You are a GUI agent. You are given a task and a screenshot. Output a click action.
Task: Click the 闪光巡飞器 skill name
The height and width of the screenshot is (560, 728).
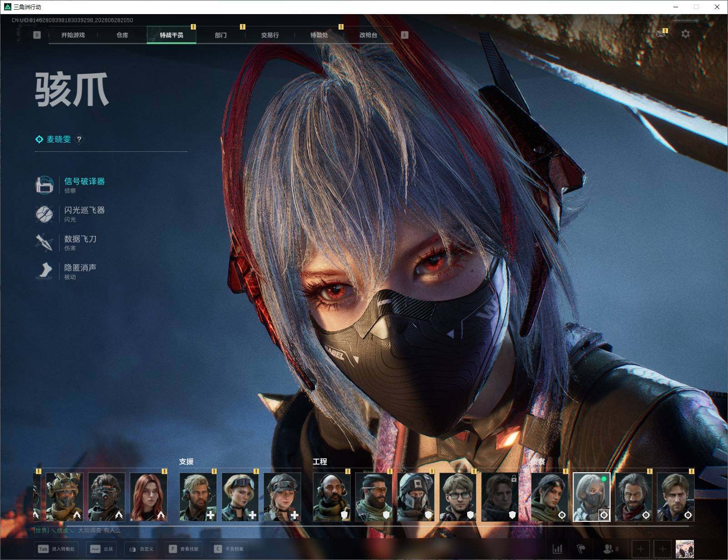(x=85, y=210)
